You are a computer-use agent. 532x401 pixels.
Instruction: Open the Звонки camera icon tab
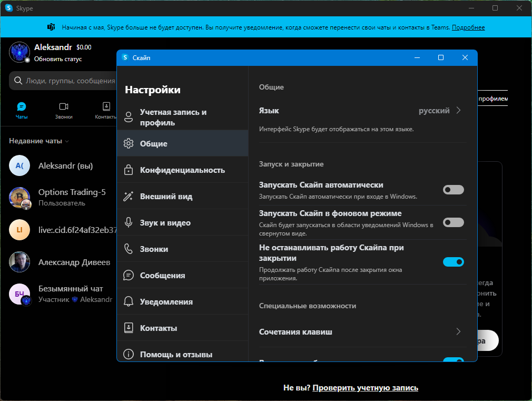click(x=64, y=106)
